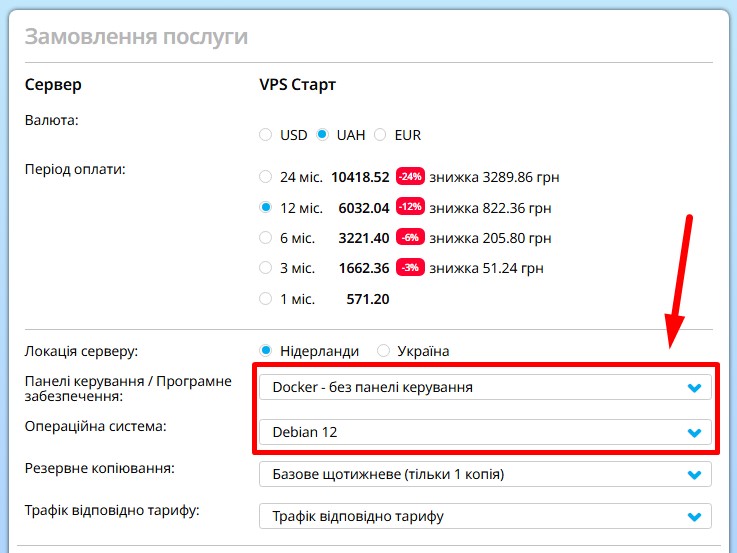The width and height of the screenshot is (737, 553).
Task: Open the Трафік відповідно тарифу dropdown
Action: click(485, 516)
